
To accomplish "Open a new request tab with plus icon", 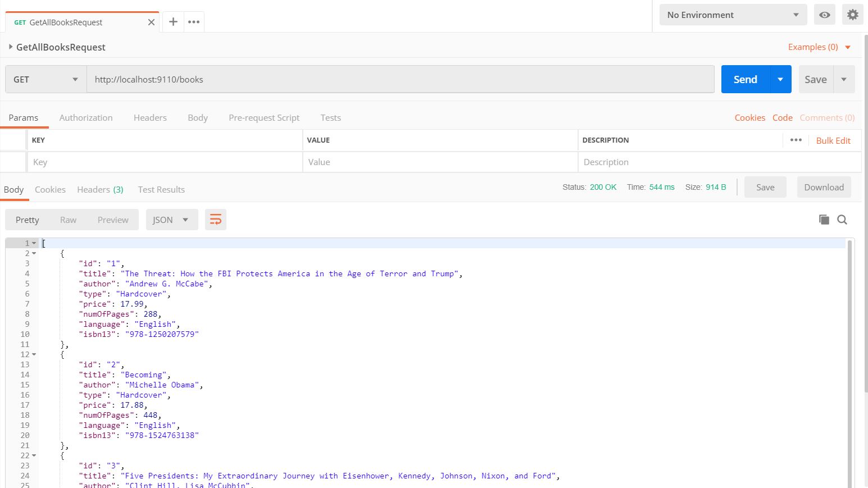I will point(173,22).
